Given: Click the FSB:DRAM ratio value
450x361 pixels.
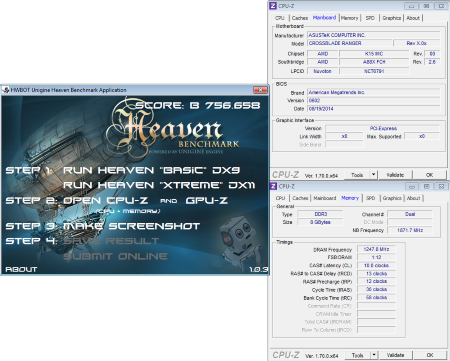Looking at the screenshot, I should pyautogui.click(x=376, y=257).
